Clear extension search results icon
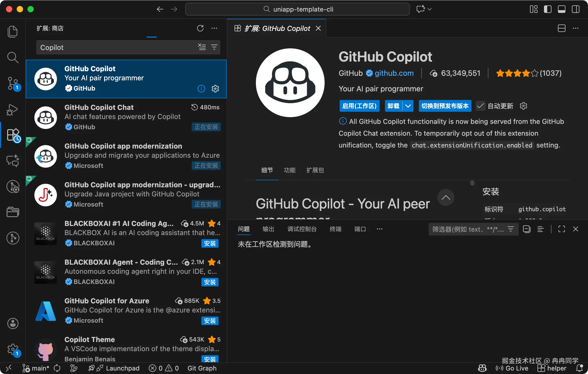Screen dimensions: 588x374 pyautogui.click(x=202, y=47)
